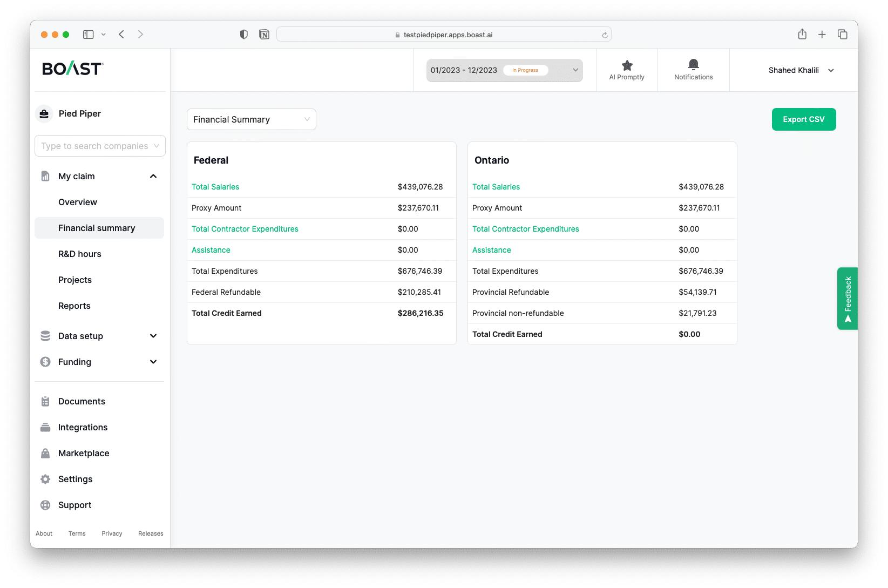Screen dimensions: 888x588
Task: Open Federal Total Contractor Expenditures link
Action: (245, 229)
